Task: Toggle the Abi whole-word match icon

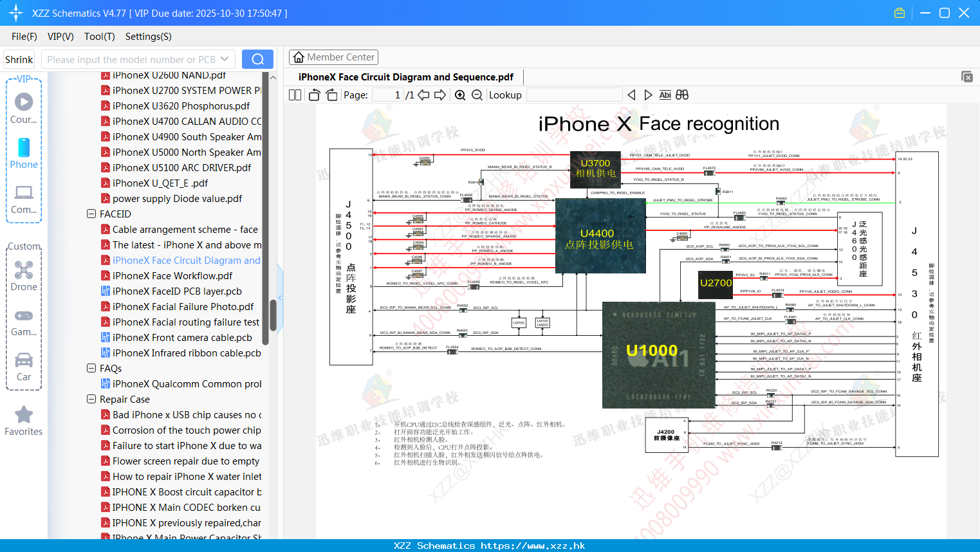Action: point(665,95)
